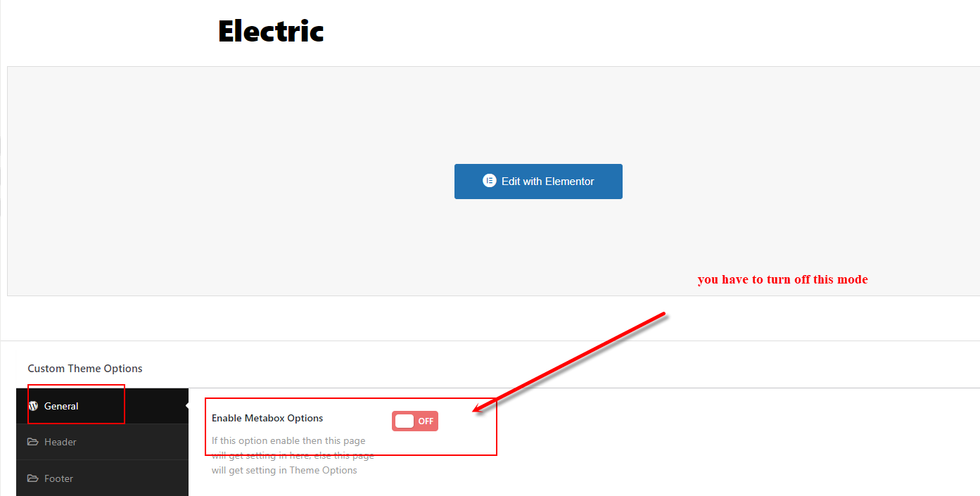Click the folder icon next to Footer
The height and width of the screenshot is (496, 980).
click(x=32, y=478)
